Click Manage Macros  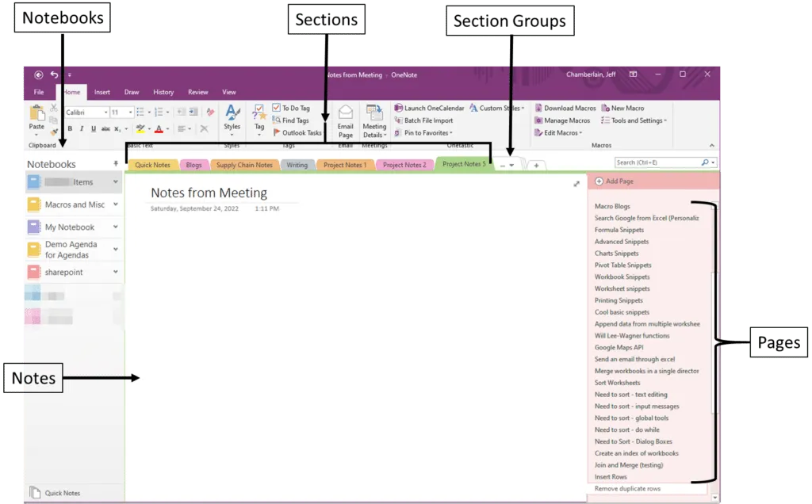(x=562, y=120)
